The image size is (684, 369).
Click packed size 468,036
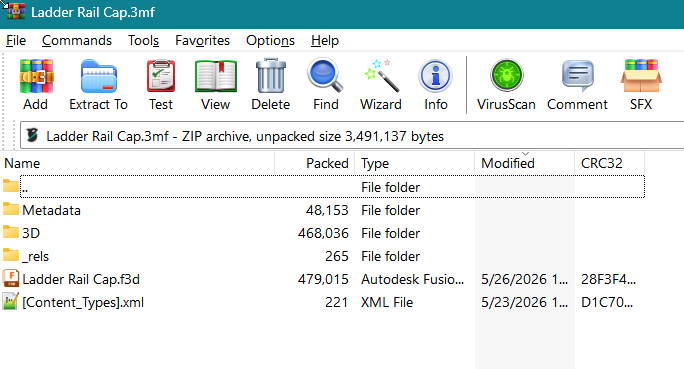[x=323, y=233]
